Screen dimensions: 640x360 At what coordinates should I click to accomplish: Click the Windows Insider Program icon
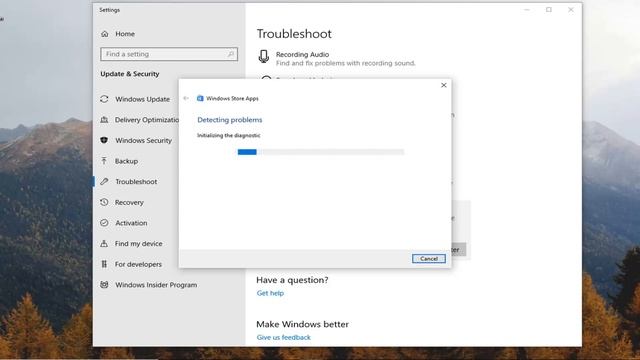coord(104,284)
